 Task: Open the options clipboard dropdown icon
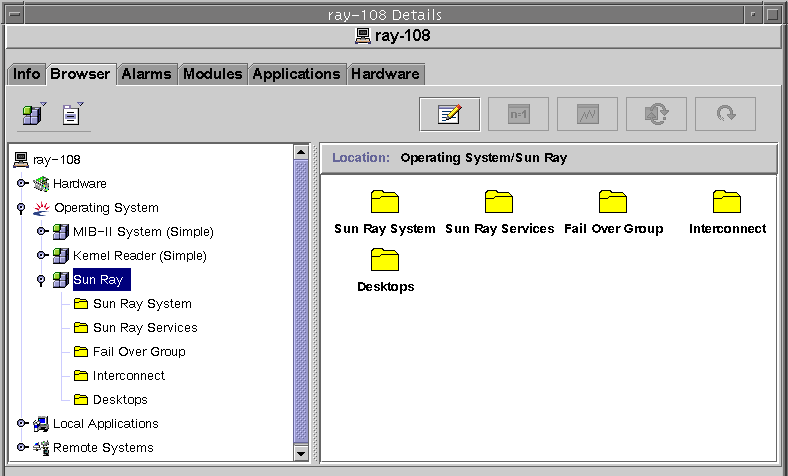click(73, 114)
